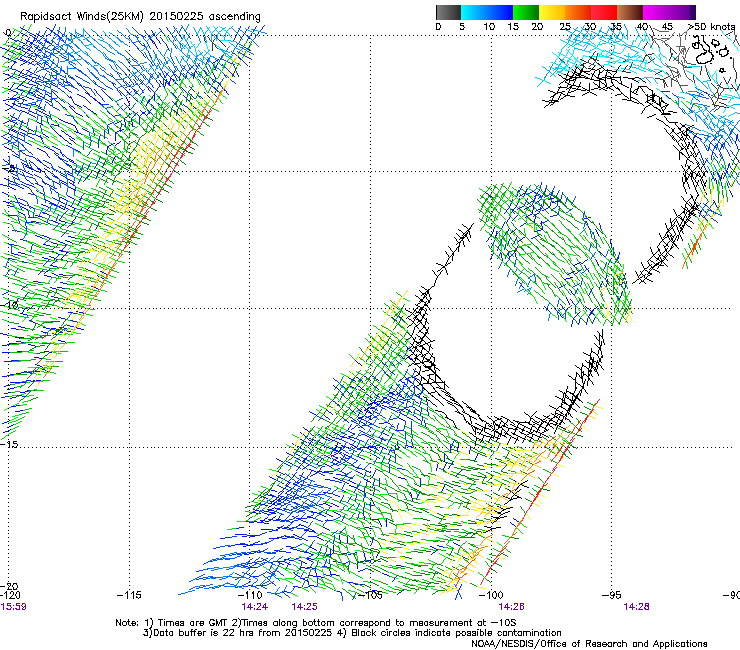Click the -120 longitude axis label

10,595
